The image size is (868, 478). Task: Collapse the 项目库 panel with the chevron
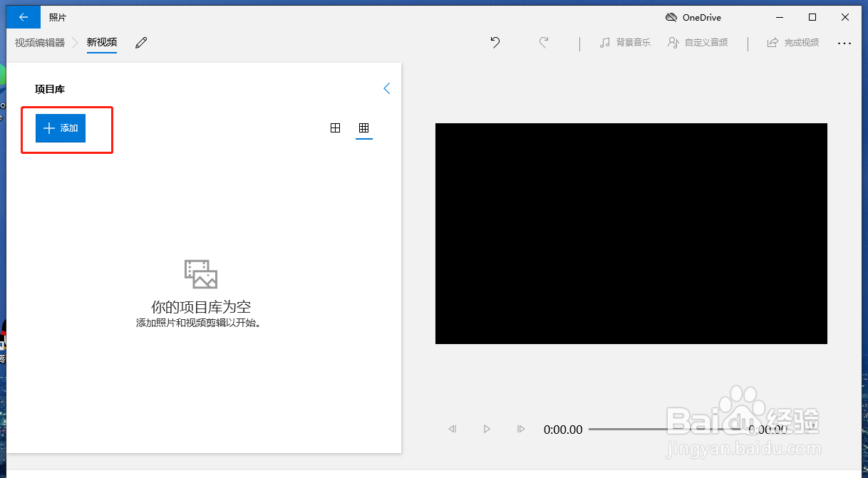tap(386, 88)
